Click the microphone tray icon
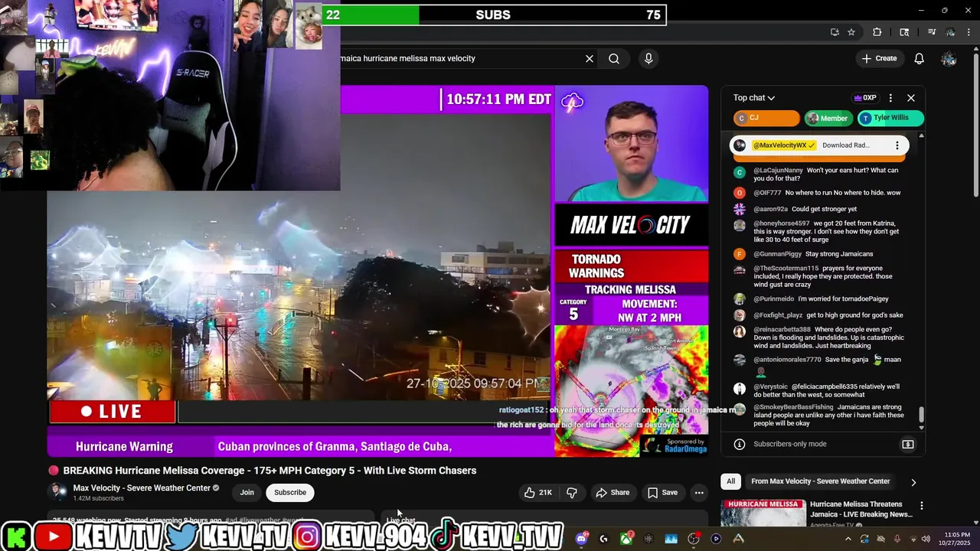The width and height of the screenshot is (980, 551). [897, 539]
